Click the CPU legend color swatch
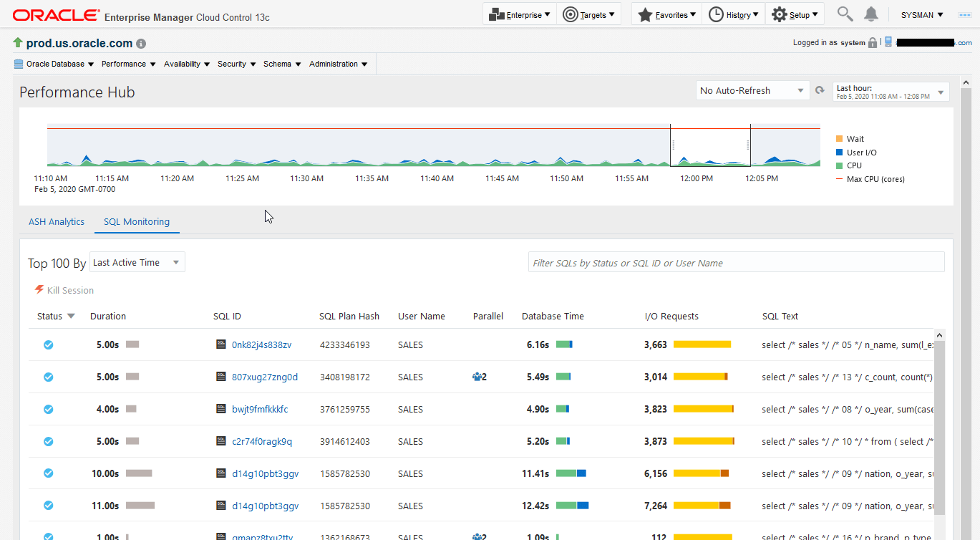The height and width of the screenshot is (540, 980). click(x=839, y=165)
